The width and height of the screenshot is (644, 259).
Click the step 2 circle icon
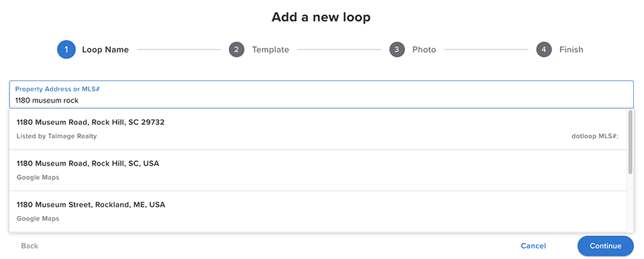click(237, 50)
